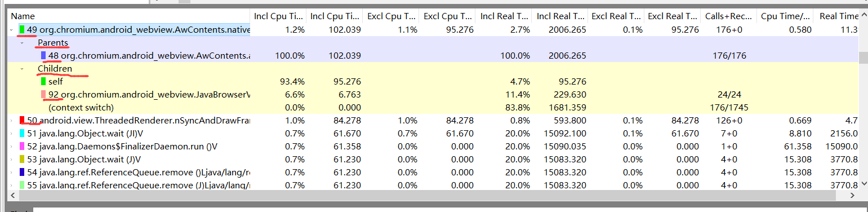Select child row 92 JavaBrowserV...
This screenshot has height=212, width=868.
433,95
